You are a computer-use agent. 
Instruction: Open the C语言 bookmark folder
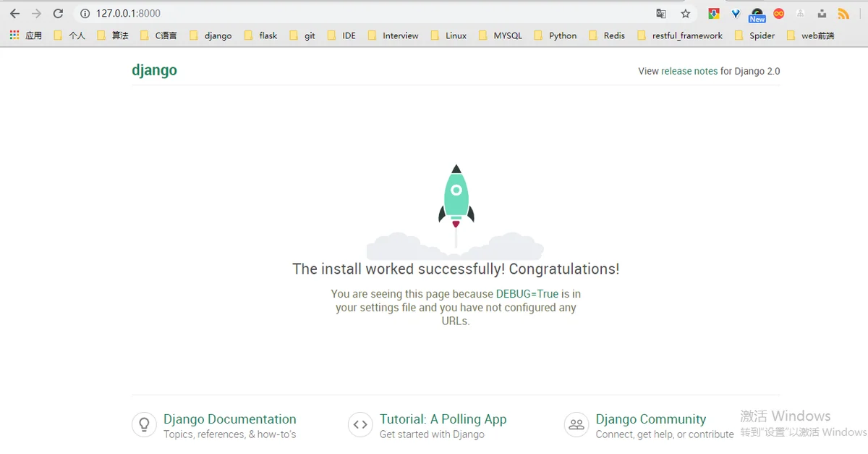tap(158, 35)
